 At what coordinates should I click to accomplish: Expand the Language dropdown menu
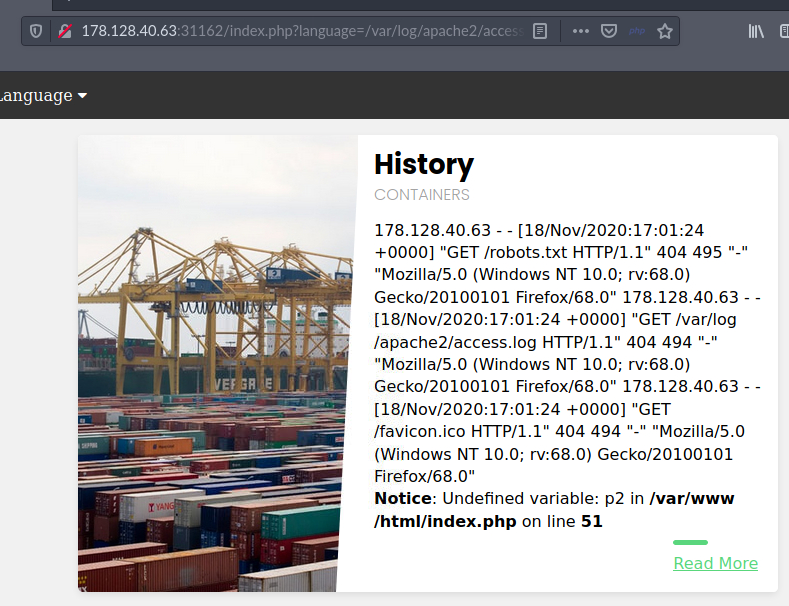click(x=43, y=96)
